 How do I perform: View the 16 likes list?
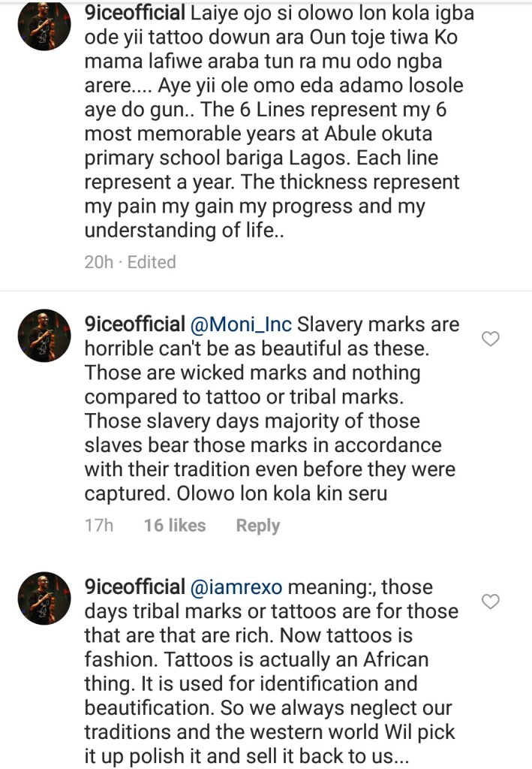click(x=174, y=526)
